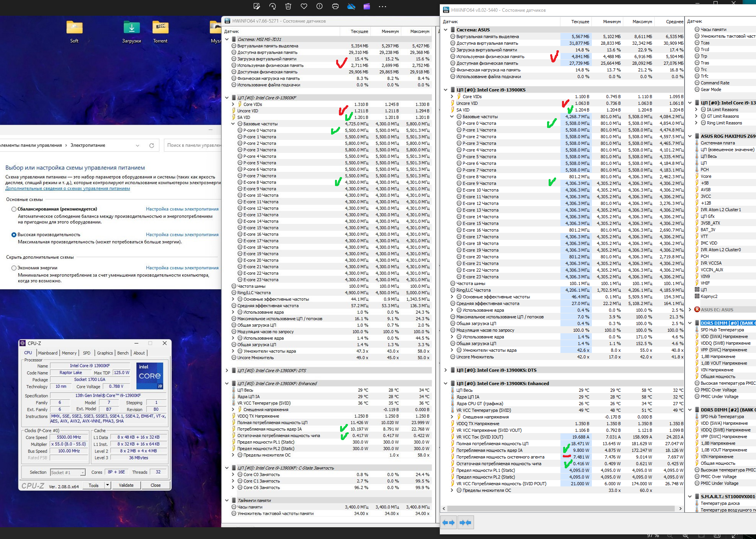Click the printer icon
The image size is (756, 539).
click(x=335, y=6)
